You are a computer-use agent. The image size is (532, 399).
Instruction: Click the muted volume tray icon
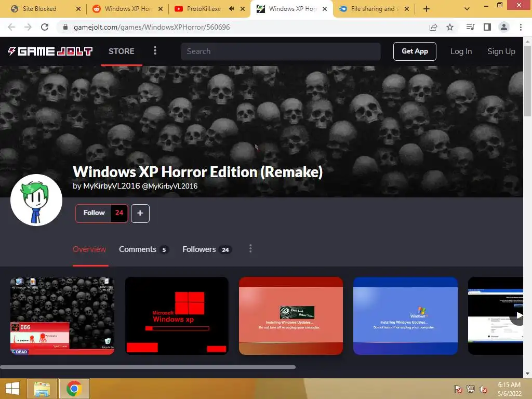pos(483,389)
